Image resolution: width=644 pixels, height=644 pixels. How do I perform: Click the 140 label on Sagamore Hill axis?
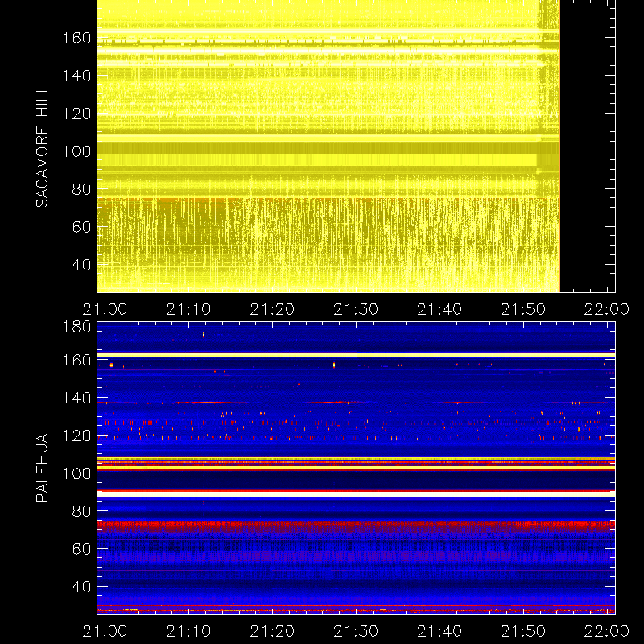click(76, 76)
